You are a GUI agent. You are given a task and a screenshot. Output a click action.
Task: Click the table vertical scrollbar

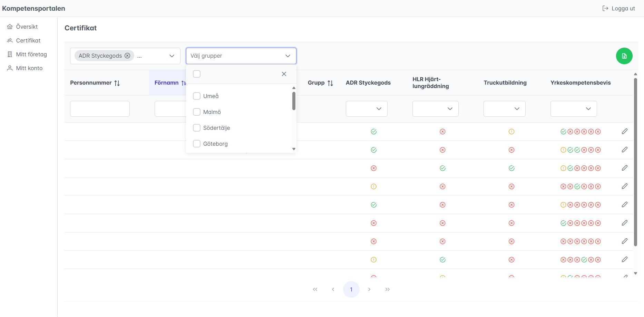[x=635, y=162]
